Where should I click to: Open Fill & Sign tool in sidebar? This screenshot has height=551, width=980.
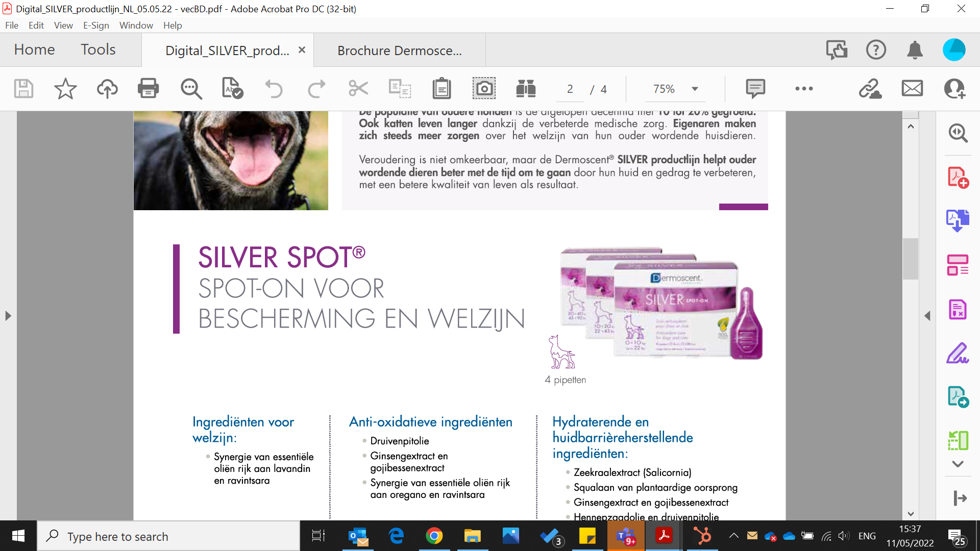point(958,354)
